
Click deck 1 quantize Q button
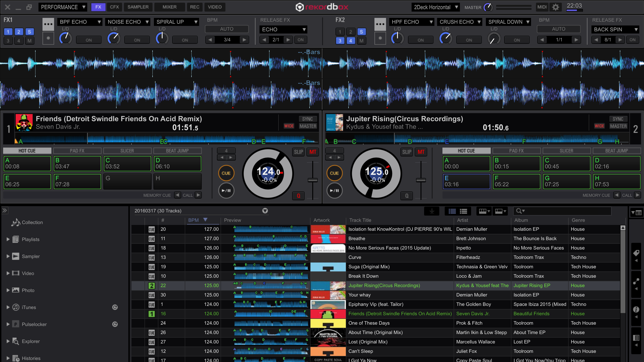(298, 196)
